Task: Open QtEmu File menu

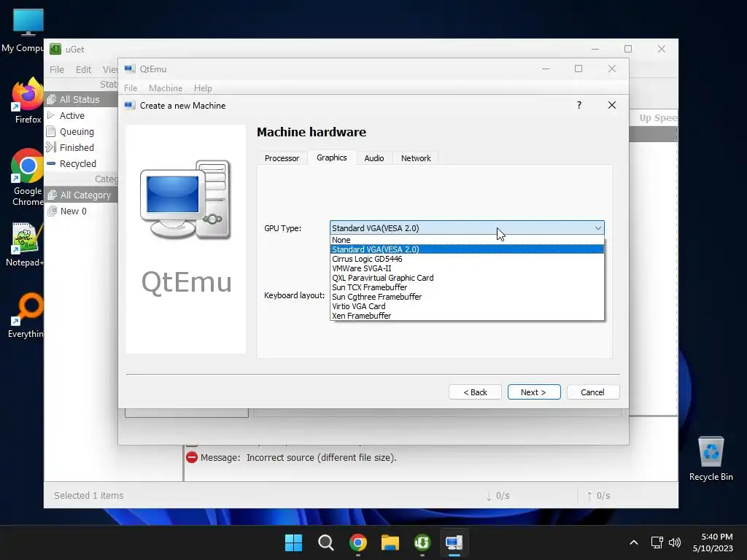Action: coord(131,88)
